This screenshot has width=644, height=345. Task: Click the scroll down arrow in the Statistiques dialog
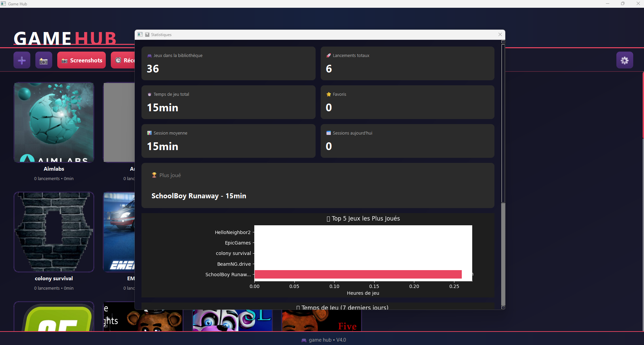click(503, 307)
